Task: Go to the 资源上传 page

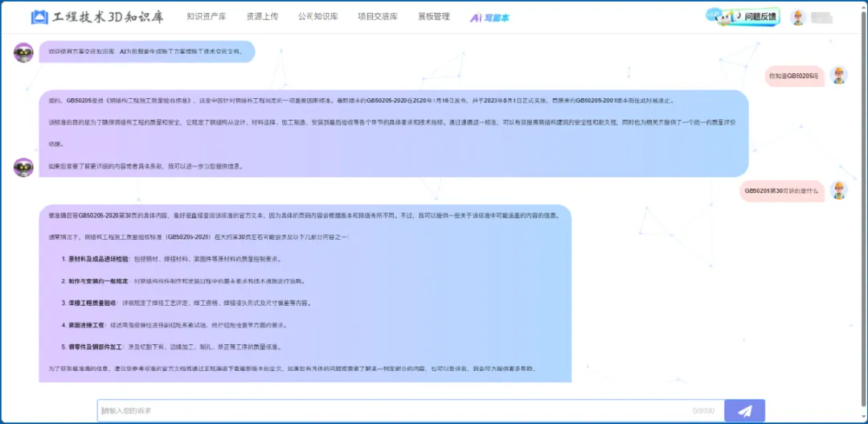Action: click(263, 17)
